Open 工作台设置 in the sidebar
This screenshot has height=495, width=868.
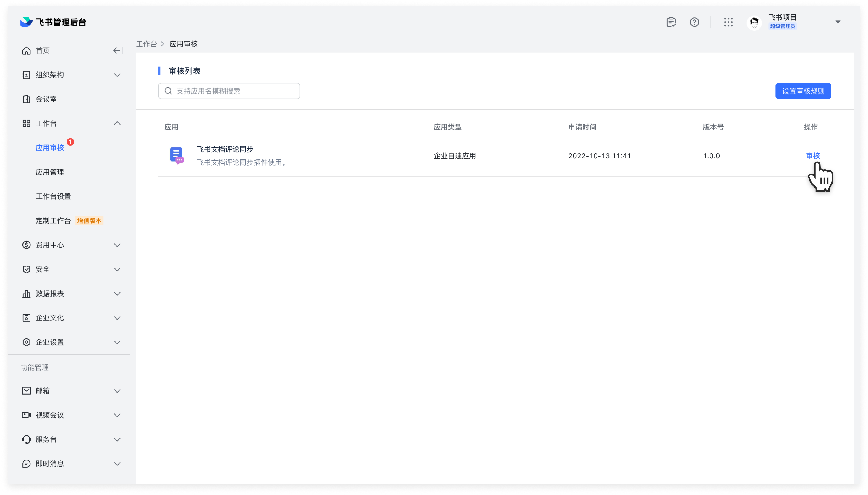53,196
